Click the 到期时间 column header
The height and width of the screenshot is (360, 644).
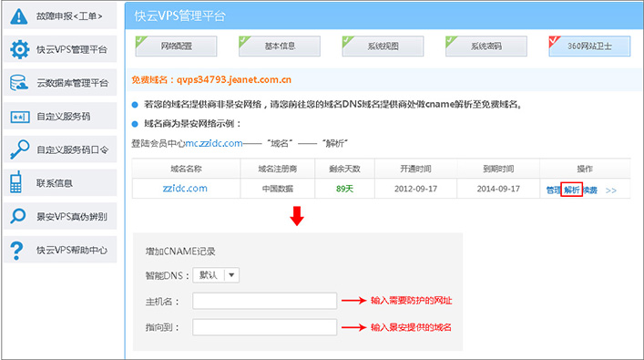498,169
